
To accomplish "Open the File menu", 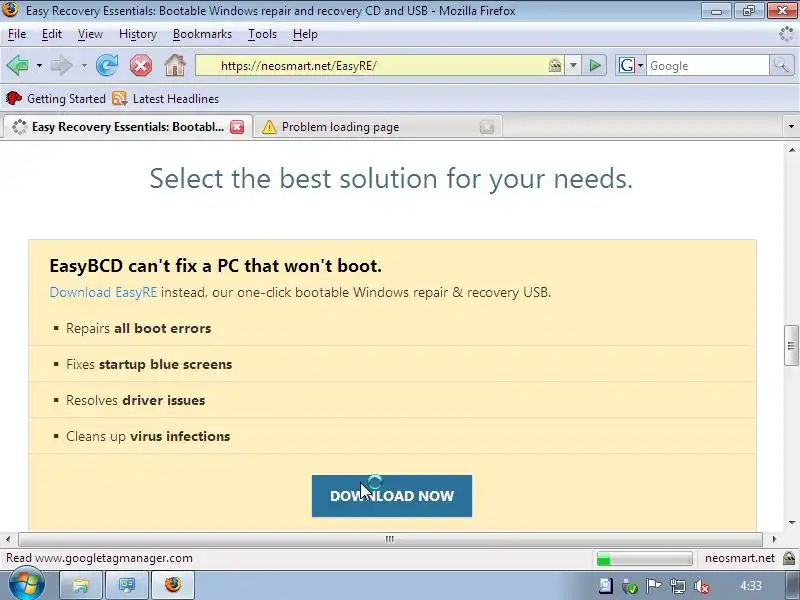I will pos(17,34).
